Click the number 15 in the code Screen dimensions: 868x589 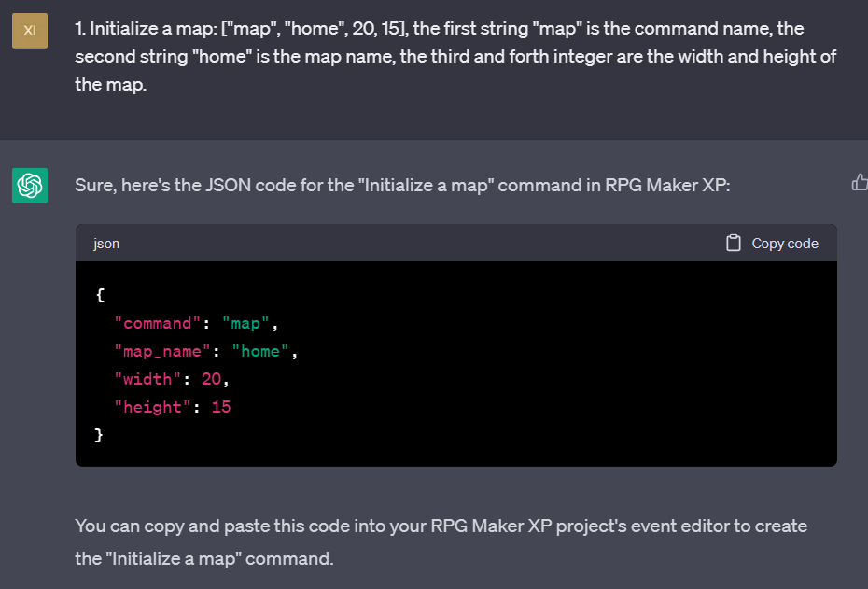[x=221, y=407]
